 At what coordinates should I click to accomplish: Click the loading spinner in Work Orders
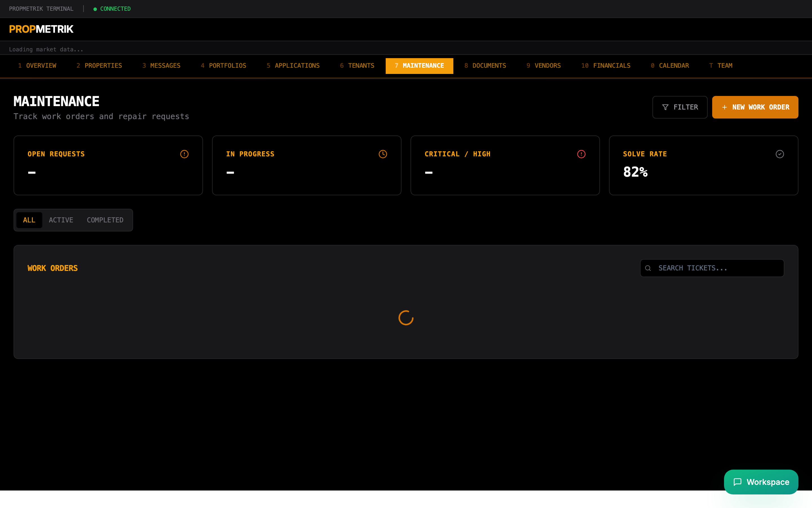click(x=406, y=317)
